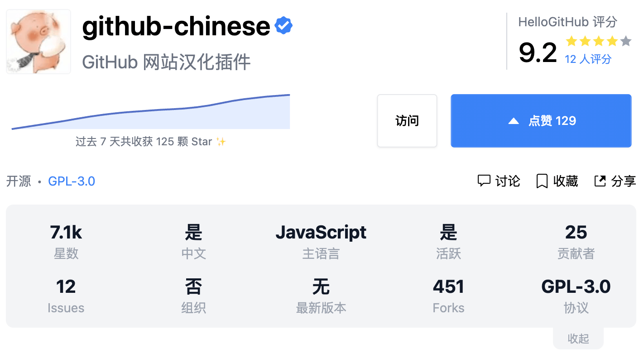Switch to the 讨论 section
Image resolution: width=644 pixels, height=353 pixels.
(x=507, y=181)
